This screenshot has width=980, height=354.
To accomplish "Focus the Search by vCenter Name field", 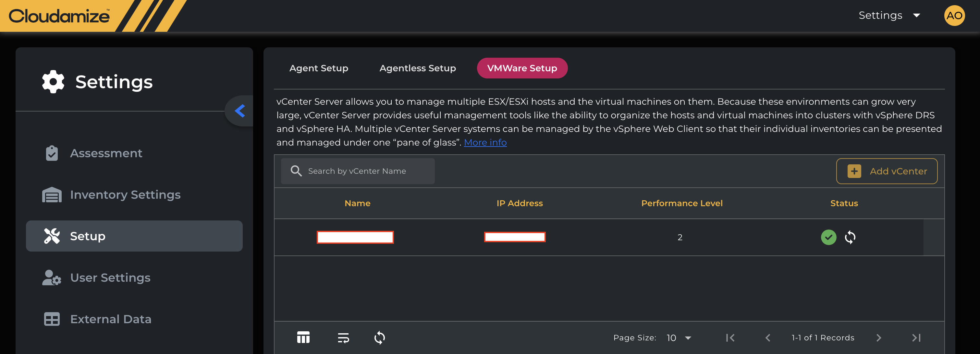I will click(x=358, y=171).
